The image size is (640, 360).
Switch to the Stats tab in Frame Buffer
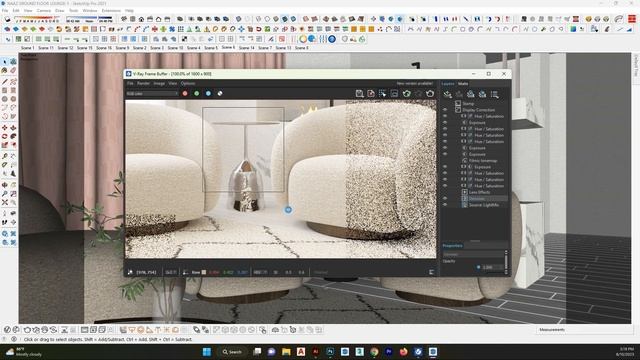pyautogui.click(x=463, y=84)
